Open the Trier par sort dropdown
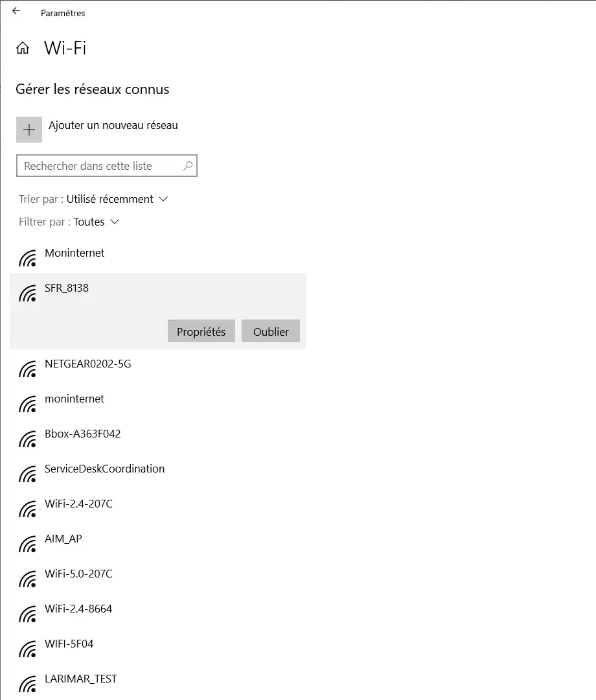 (x=93, y=199)
